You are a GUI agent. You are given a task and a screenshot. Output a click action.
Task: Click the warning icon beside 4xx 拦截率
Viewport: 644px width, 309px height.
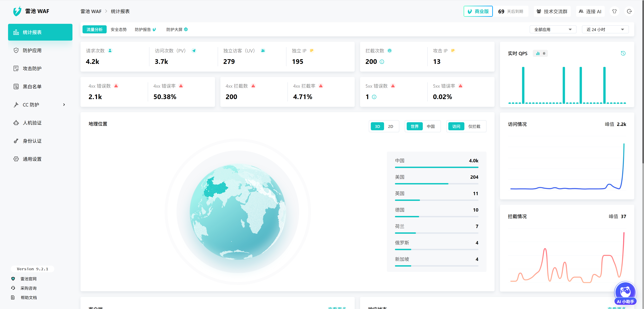point(321,86)
